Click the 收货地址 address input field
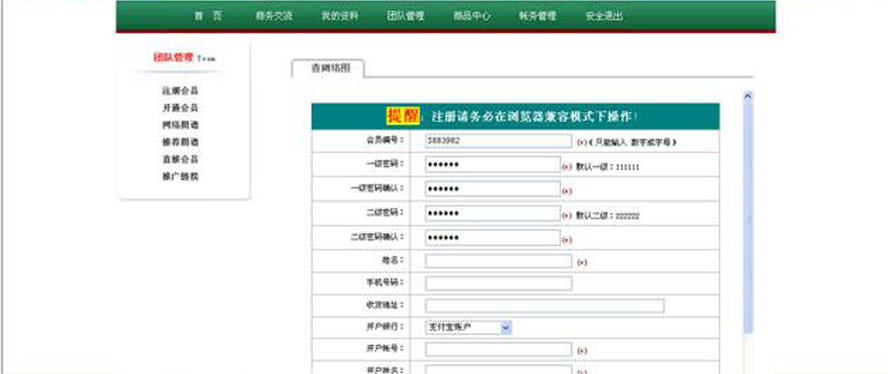This screenshot has width=888, height=374. pos(545,306)
